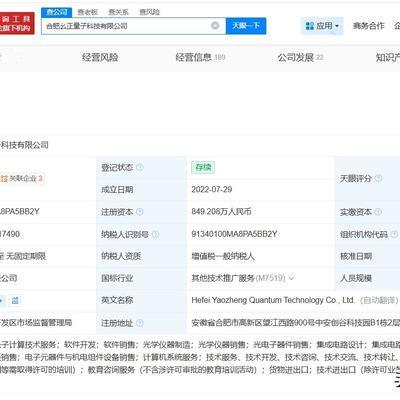Click the 人员规模 label
400x400 pixels.
356,278
